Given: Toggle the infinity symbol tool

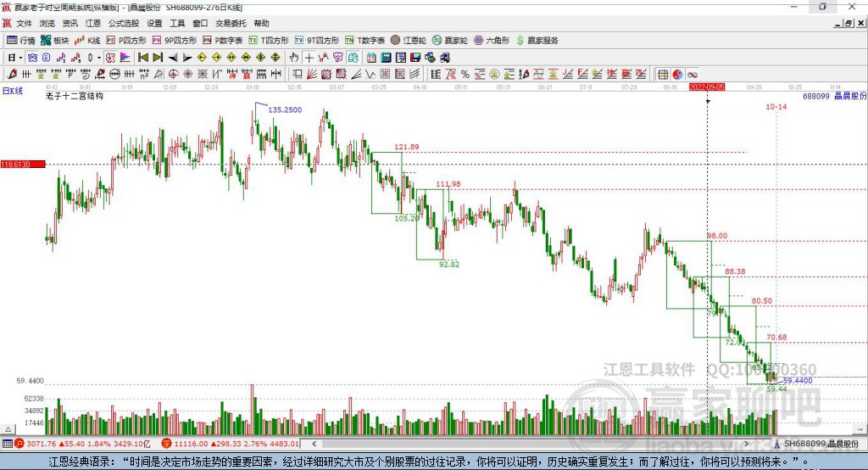Looking at the screenshot, I should coord(692,75).
